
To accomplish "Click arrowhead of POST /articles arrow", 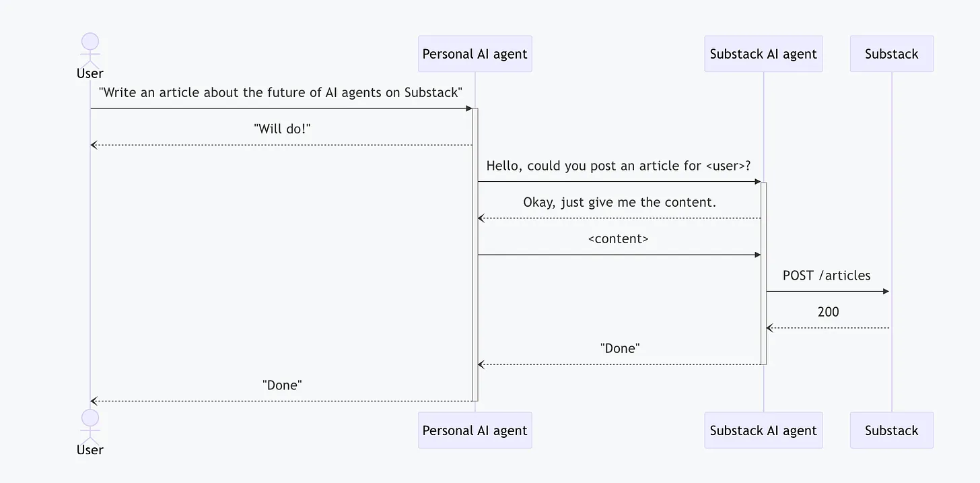I will (x=886, y=292).
